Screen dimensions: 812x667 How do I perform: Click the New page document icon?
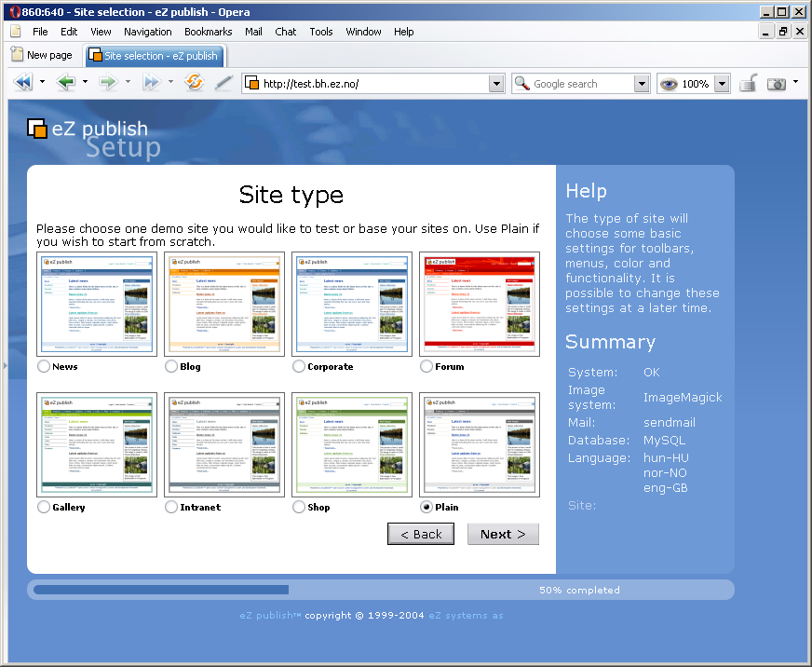coord(17,54)
